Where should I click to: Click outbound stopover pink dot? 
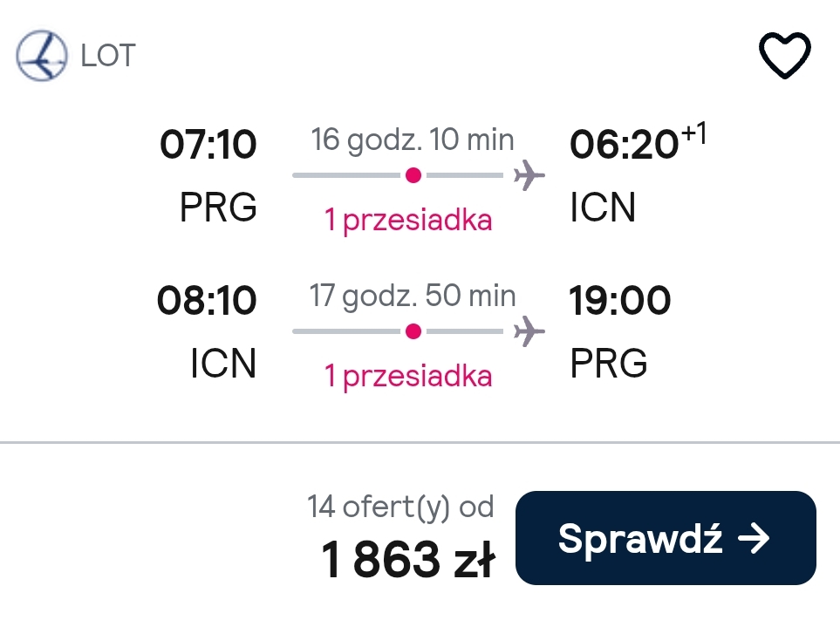413,175
